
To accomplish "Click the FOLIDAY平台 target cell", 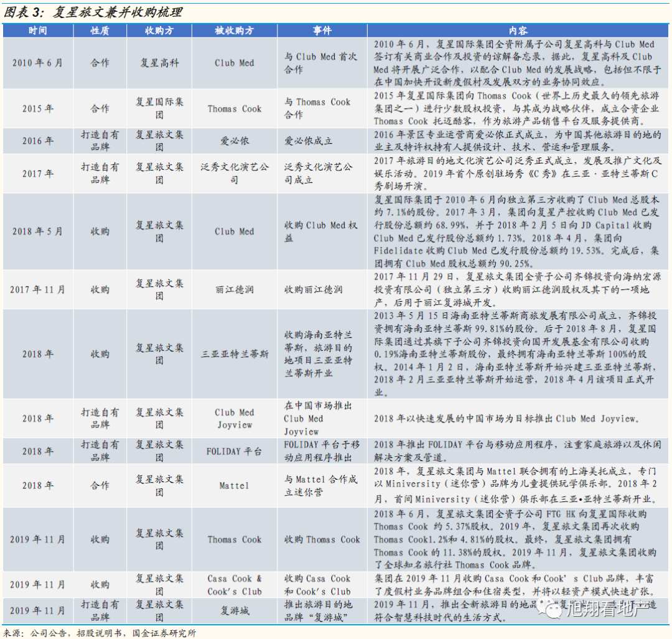I will pyautogui.click(x=235, y=451).
